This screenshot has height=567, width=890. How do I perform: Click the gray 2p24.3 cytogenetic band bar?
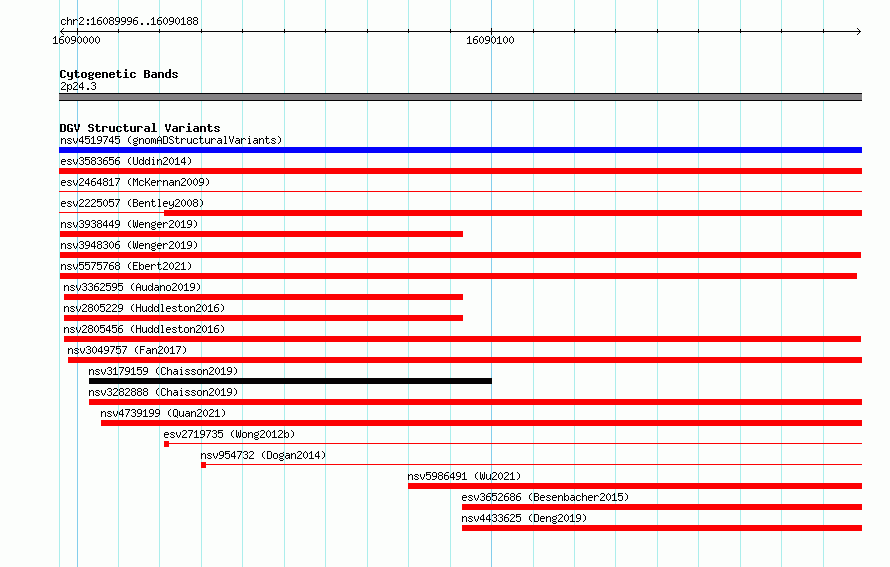(x=460, y=97)
